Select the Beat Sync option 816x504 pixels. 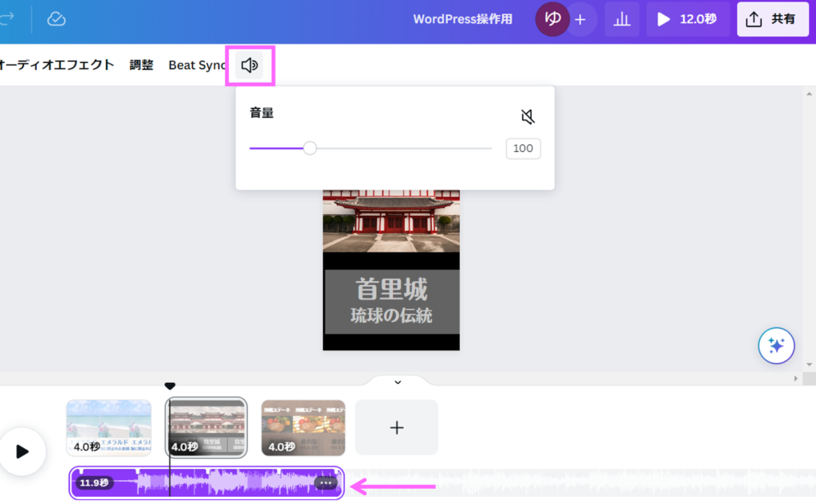(198, 65)
